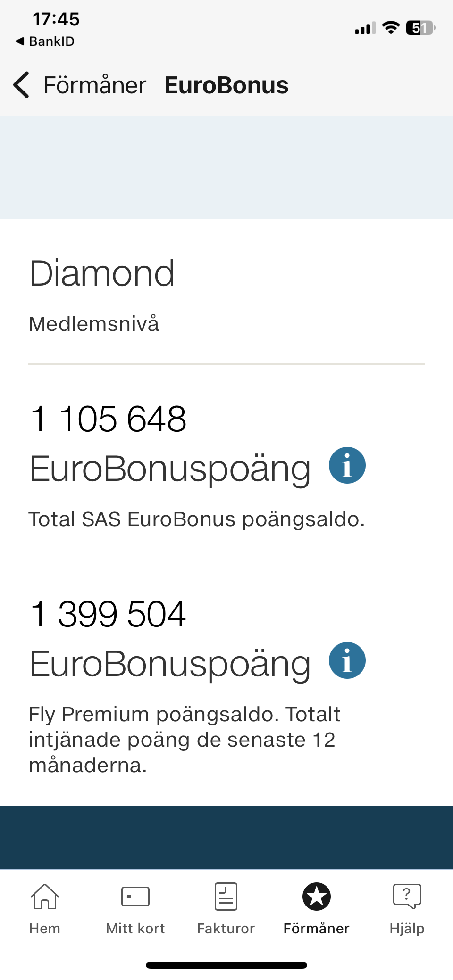Return to the BankID app
The height and width of the screenshot is (980, 453).
(45, 41)
